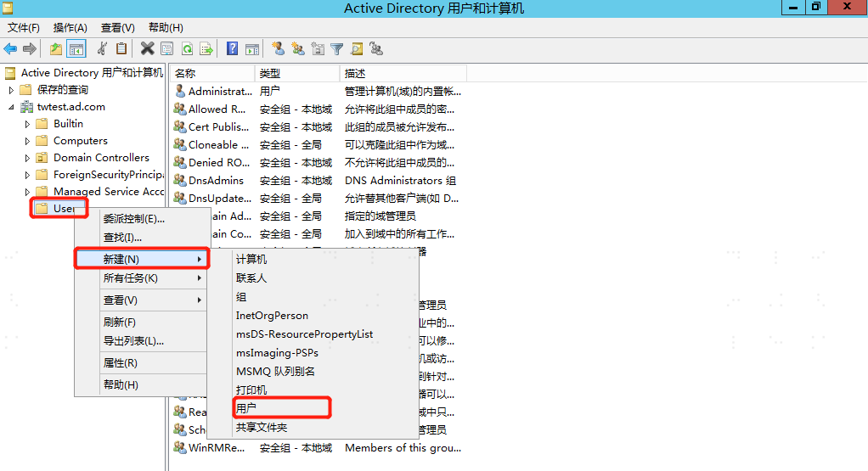Choose 导出列表(L)... in context menu
Viewport: 868px width, 471px height.
[141, 341]
